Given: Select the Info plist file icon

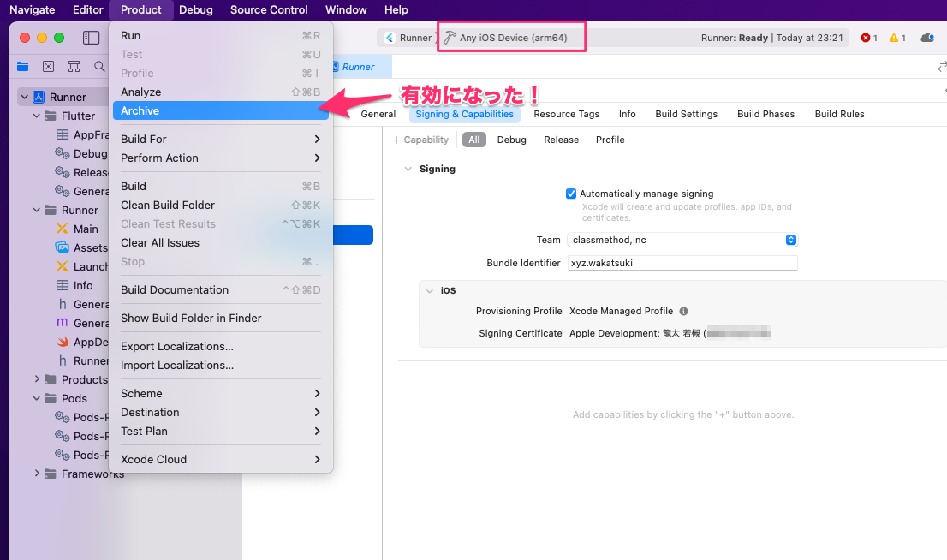Looking at the screenshot, I should tap(63, 285).
